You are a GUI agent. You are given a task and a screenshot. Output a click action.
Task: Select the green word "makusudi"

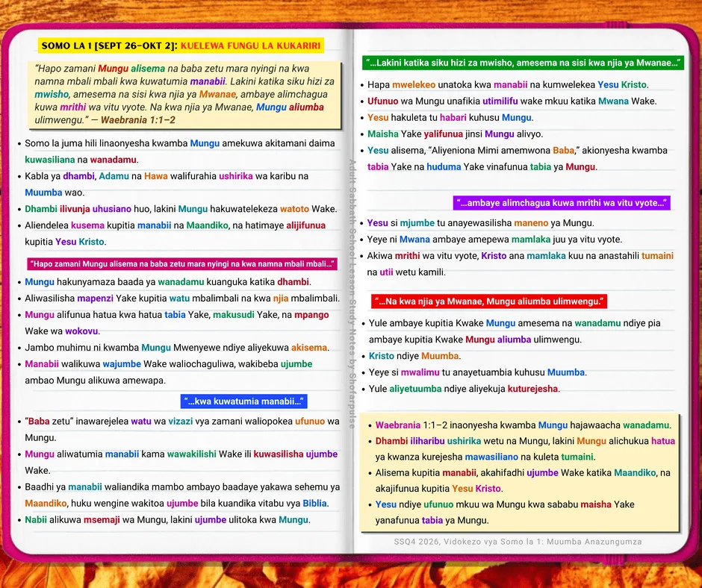[x=234, y=315]
